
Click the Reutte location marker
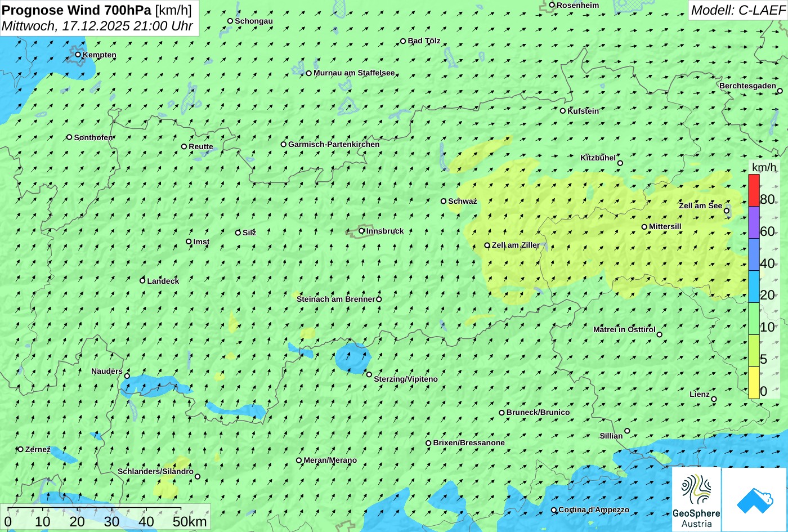click(x=184, y=146)
